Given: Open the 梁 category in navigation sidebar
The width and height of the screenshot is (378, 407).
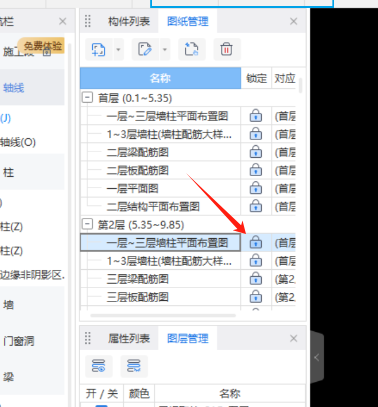Looking at the screenshot, I should tap(32, 377).
